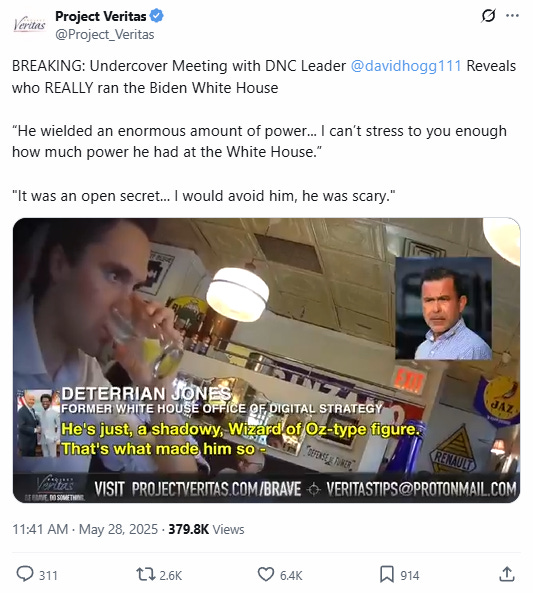The height and width of the screenshot is (593, 533).
Task: Click the Grok slashed-circle icon
Action: [x=488, y=16]
